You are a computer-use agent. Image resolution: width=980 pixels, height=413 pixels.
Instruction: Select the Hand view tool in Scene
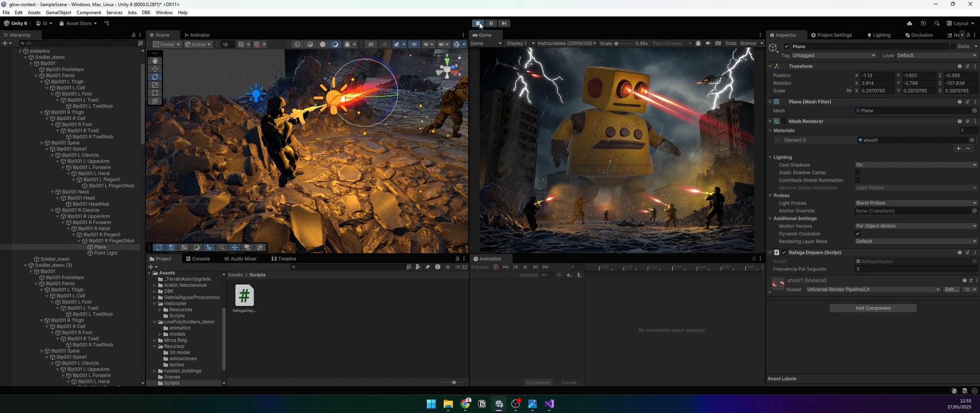(155, 60)
